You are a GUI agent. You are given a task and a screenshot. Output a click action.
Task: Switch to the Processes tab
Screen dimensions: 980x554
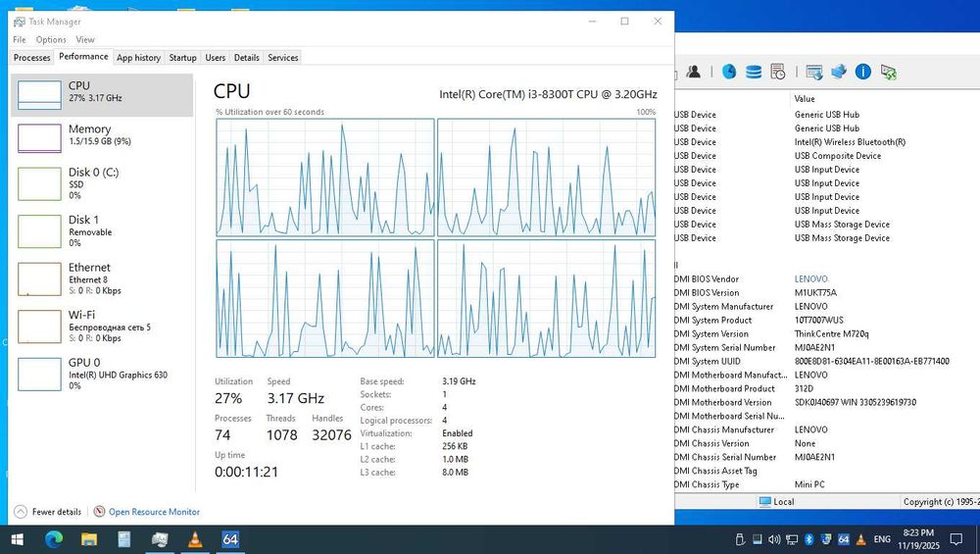coord(32,58)
